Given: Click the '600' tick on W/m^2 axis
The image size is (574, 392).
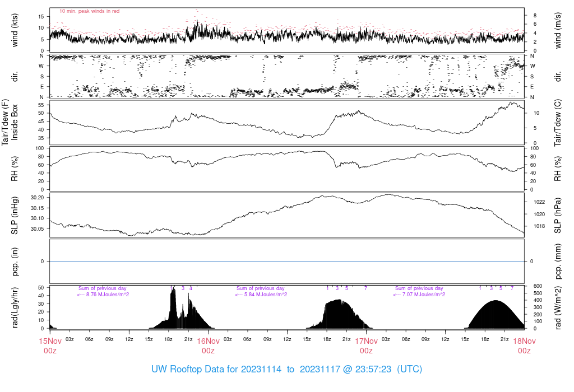Looking at the screenshot, I should [538, 286].
